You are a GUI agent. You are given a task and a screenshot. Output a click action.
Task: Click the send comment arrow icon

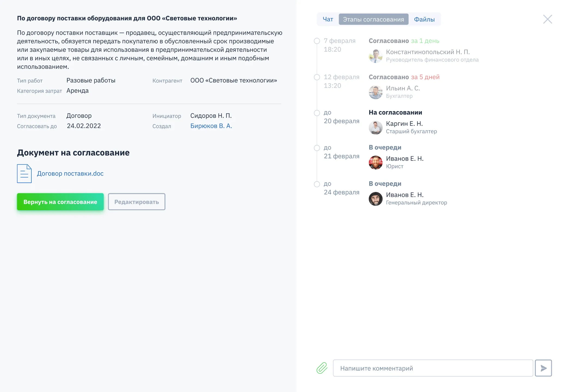click(x=544, y=368)
